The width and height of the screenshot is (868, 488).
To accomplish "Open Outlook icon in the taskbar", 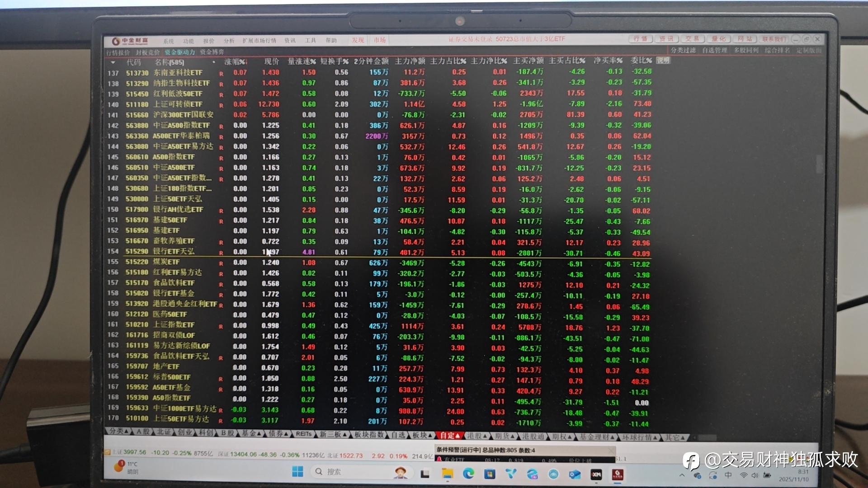I will (575, 474).
